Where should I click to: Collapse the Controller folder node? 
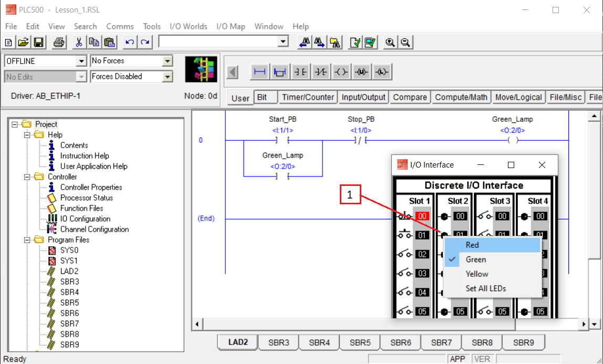coord(27,177)
